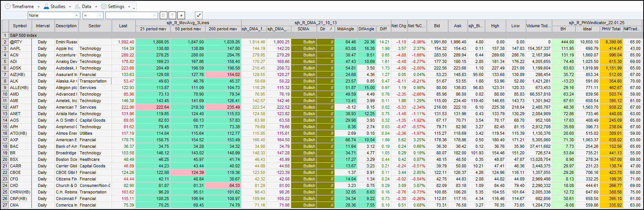Select the BAC symbol cell

[x=20, y=146]
